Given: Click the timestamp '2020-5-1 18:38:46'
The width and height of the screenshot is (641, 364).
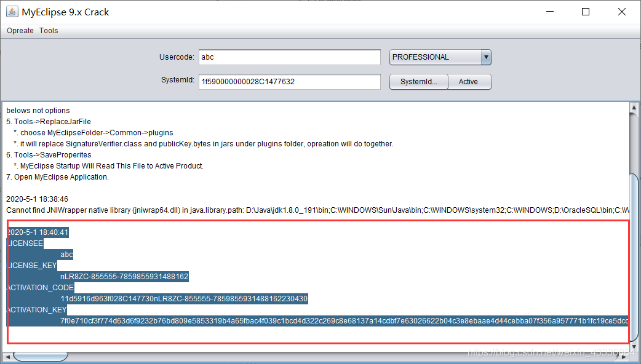Looking at the screenshot, I should [37, 199].
